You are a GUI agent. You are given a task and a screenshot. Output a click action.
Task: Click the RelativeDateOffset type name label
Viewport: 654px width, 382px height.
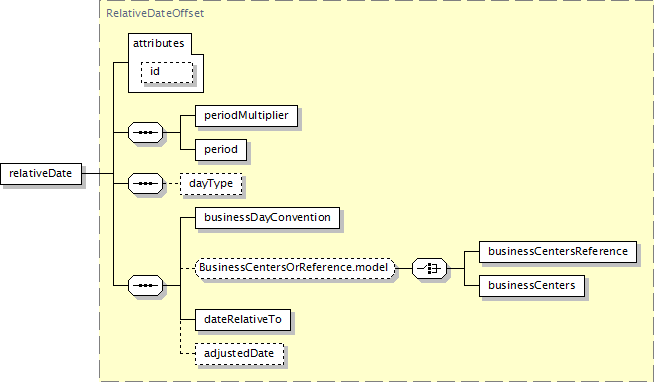click(155, 13)
